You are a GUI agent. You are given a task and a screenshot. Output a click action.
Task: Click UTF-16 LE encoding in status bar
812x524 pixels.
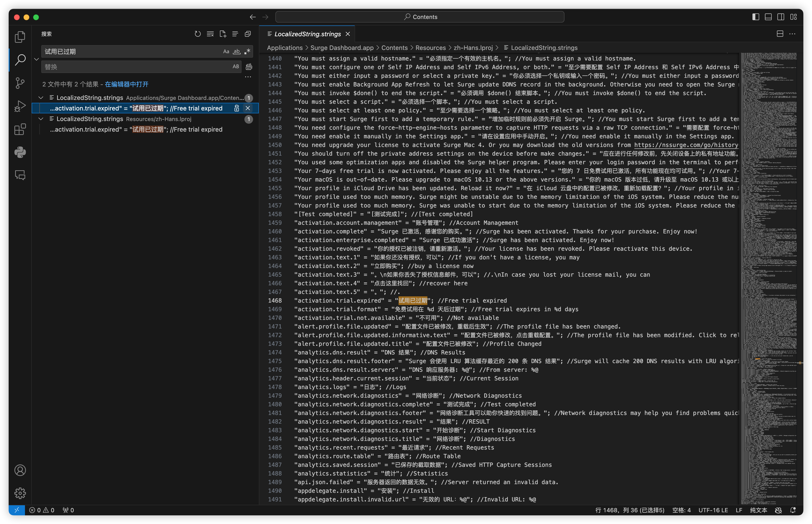click(x=713, y=510)
